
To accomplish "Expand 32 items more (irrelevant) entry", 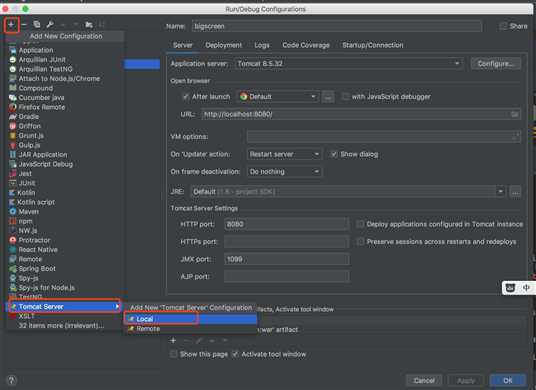I will pos(61,325).
